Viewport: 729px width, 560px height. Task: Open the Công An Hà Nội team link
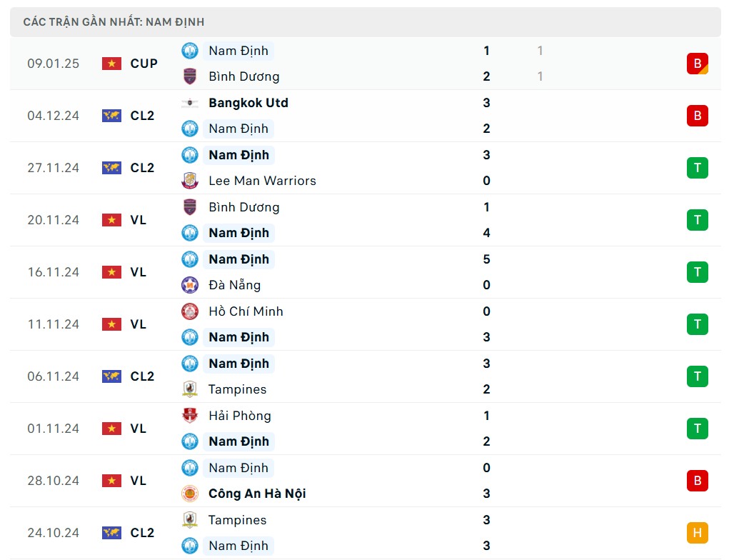click(x=256, y=493)
